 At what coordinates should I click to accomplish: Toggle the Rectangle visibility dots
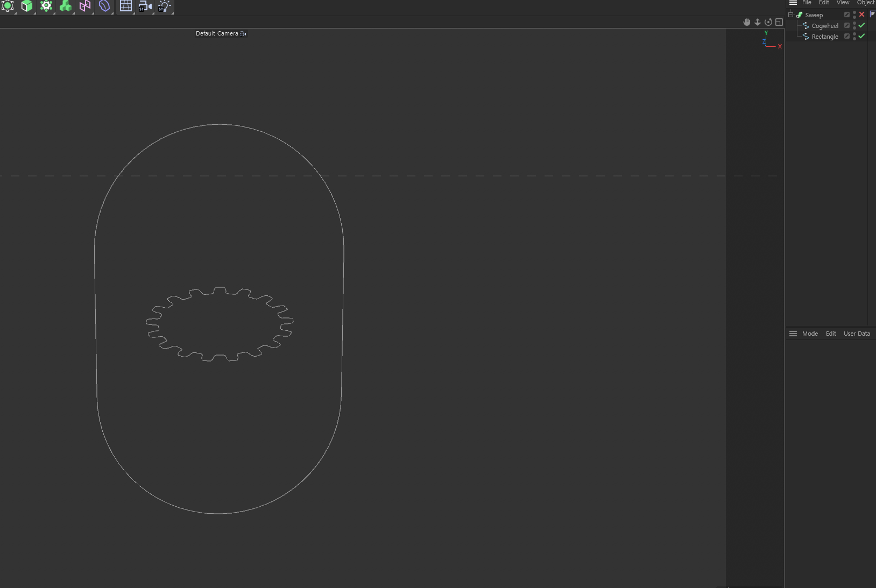(x=854, y=36)
